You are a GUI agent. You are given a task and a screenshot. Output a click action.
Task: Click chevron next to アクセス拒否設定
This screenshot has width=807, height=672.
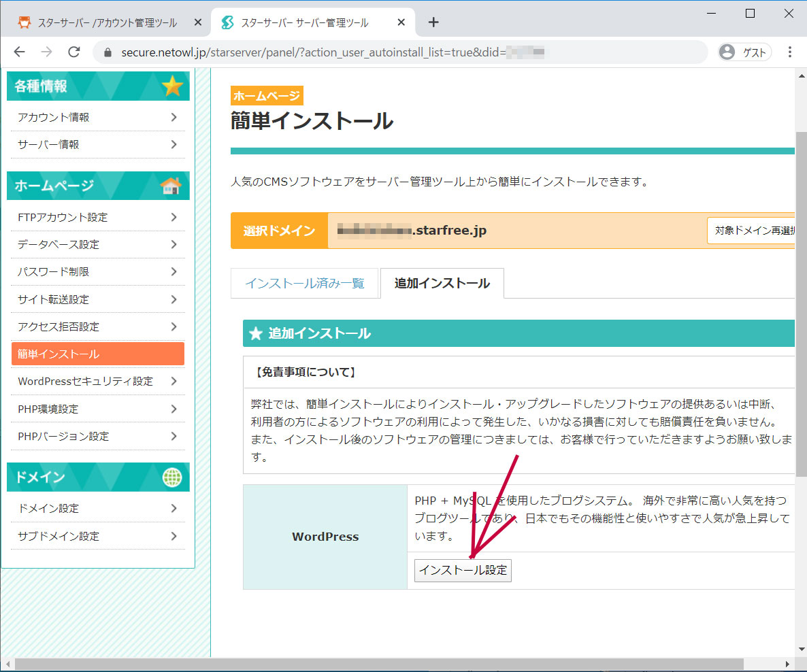coord(174,326)
